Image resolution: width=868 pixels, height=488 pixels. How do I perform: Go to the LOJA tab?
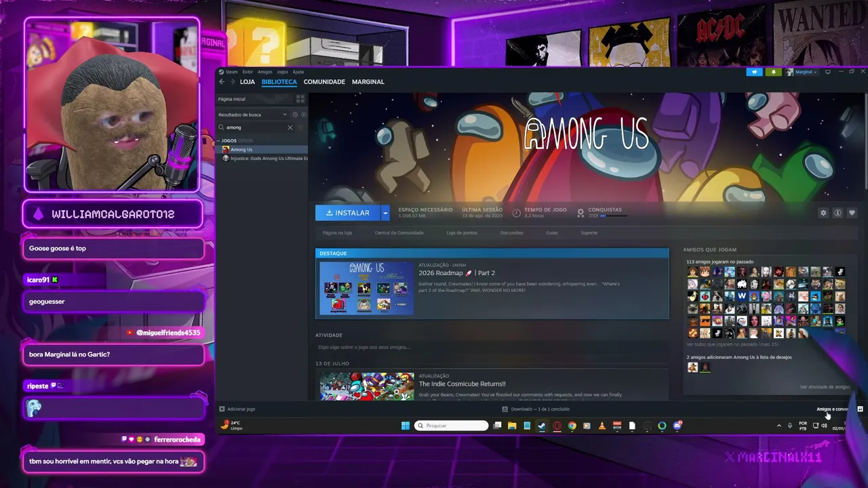click(248, 82)
